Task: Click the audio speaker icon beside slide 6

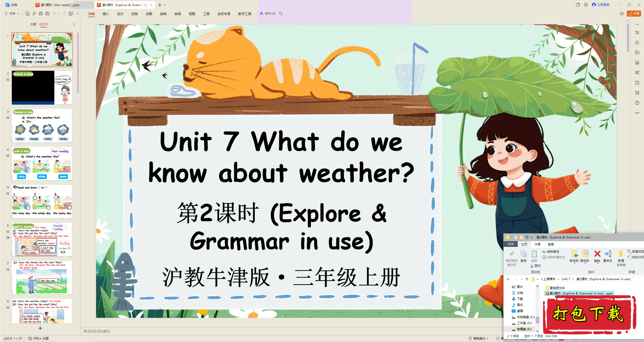Action: click(x=8, y=237)
